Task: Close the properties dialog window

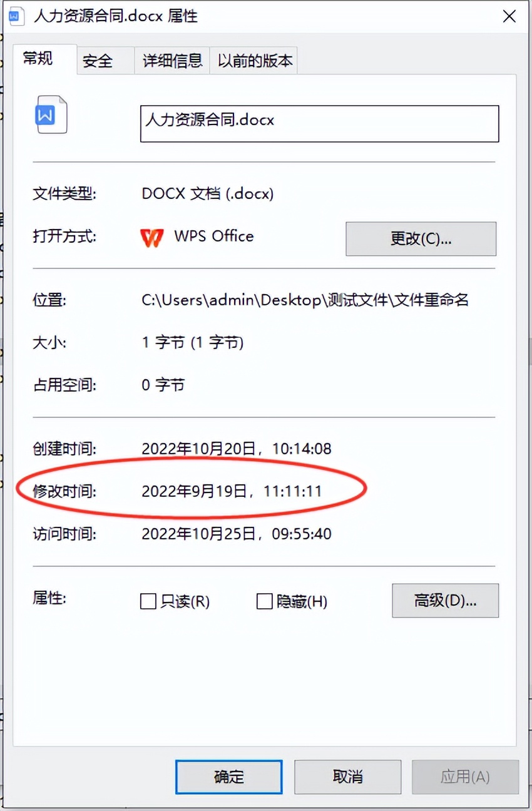Action: pos(510,17)
